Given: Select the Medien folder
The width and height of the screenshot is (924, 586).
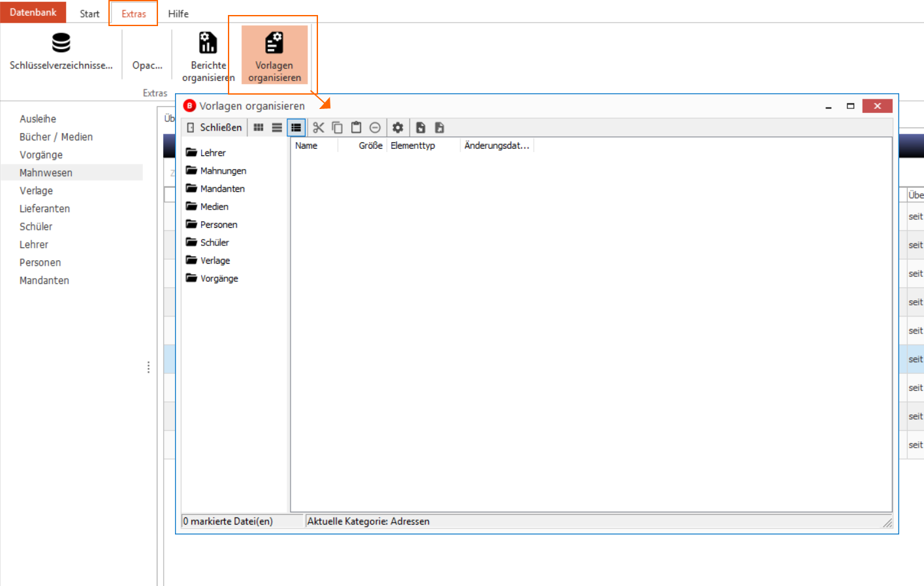Looking at the screenshot, I should click(x=207, y=206).
